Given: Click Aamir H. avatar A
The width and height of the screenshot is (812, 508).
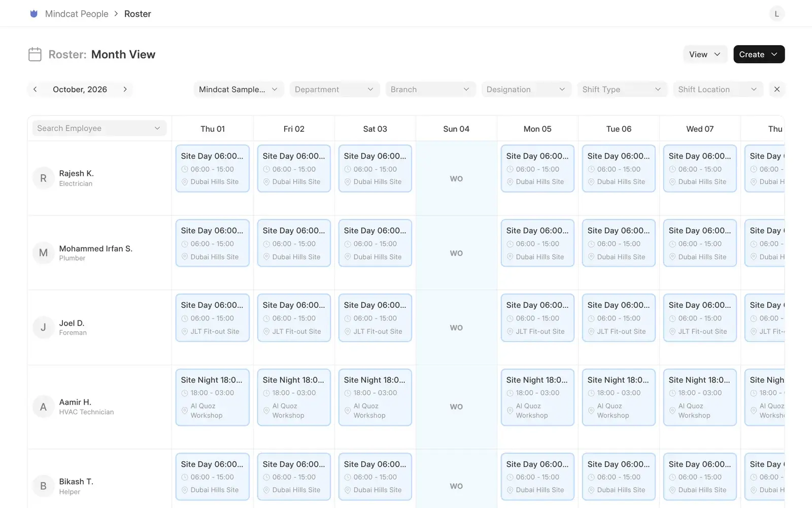Looking at the screenshot, I should point(43,407).
